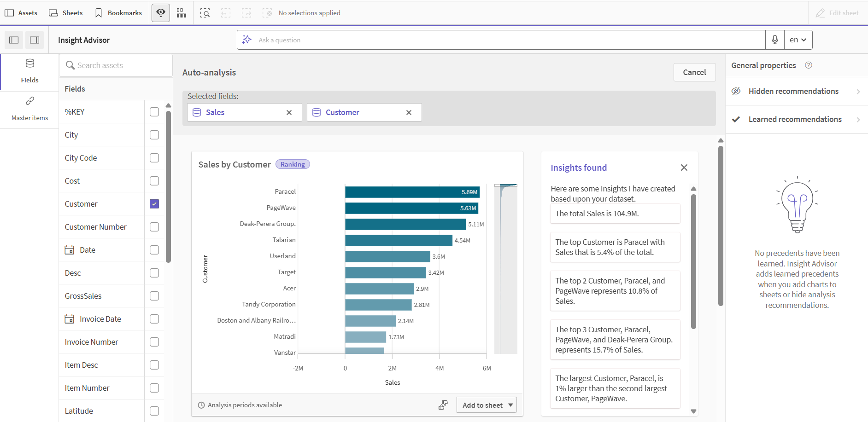
Task: Click the clear all selections icon
Action: coord(267,12)
